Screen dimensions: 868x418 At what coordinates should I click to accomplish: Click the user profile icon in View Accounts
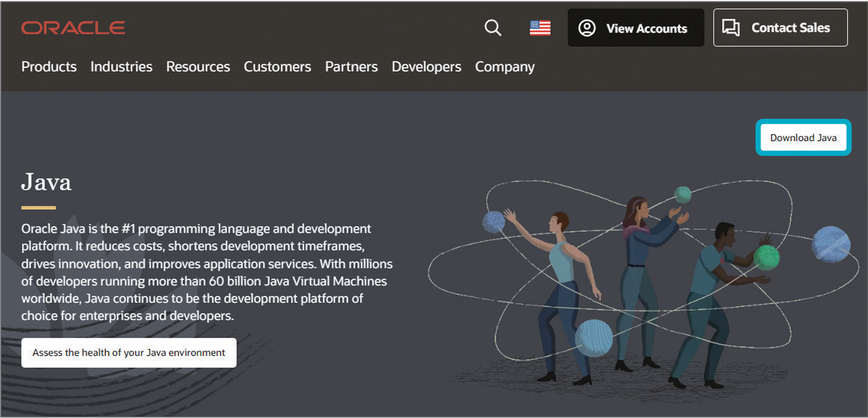click(x=587, y=28)
